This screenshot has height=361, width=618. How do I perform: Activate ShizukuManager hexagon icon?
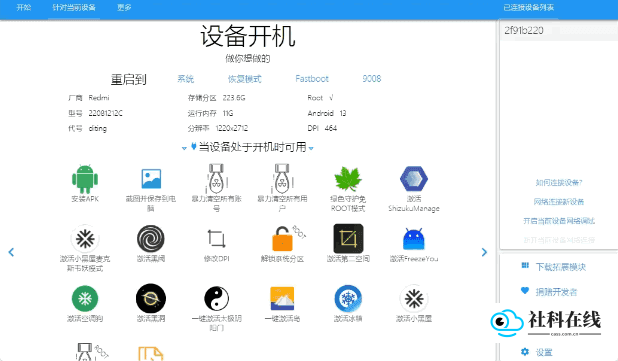(x=414, y=179)
